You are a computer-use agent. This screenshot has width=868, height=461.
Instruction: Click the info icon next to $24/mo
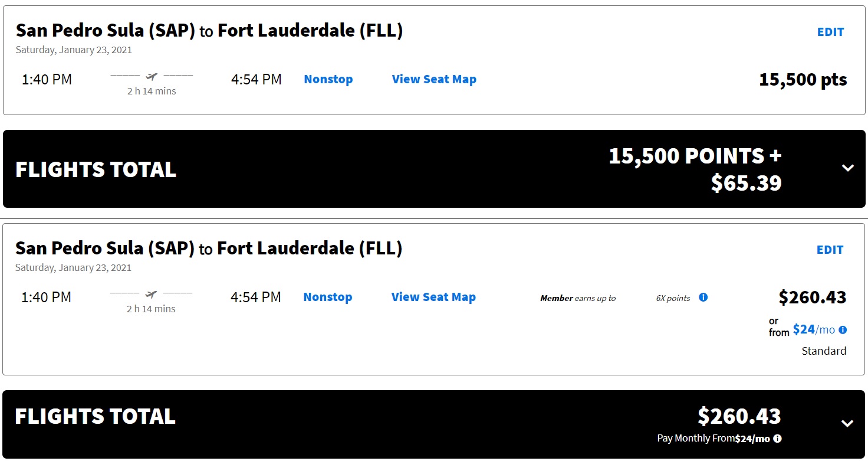pos(842,329)
